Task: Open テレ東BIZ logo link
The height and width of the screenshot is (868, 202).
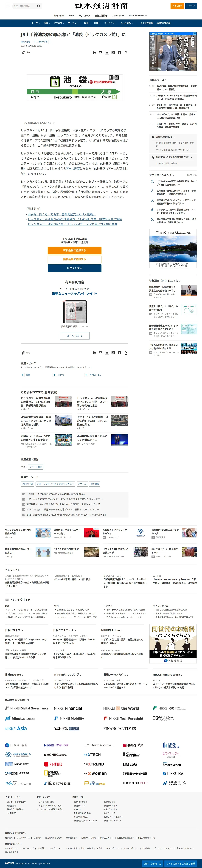Action: pos(53,764)
